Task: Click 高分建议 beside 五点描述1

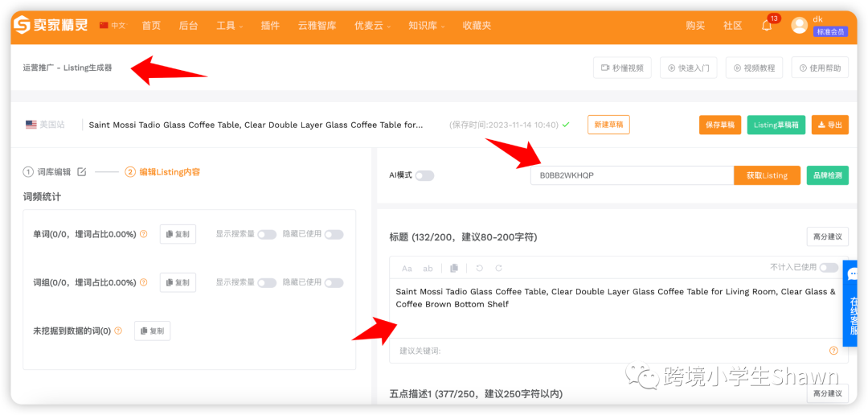Action: [828, 393]
